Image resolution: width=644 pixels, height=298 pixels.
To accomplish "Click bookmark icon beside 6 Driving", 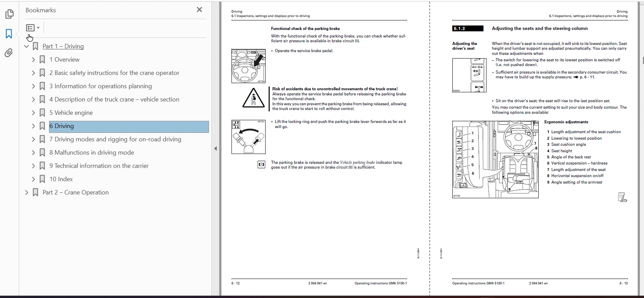I will (x=42, y=126).
